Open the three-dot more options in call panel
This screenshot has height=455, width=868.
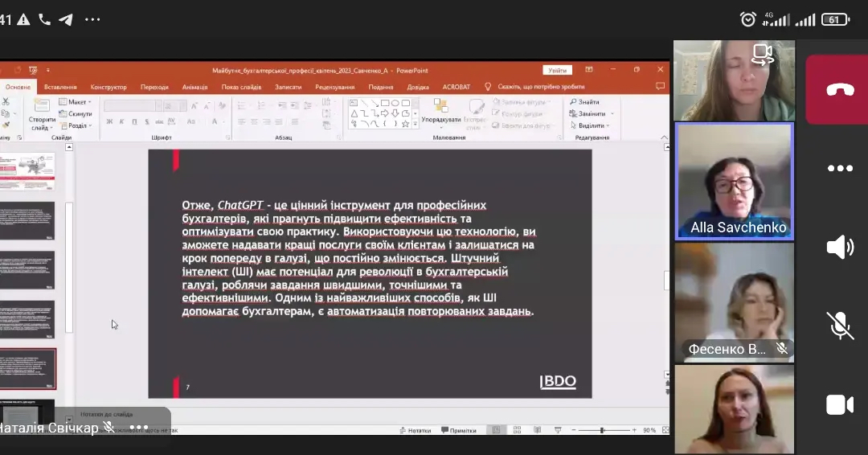[839, 169]
